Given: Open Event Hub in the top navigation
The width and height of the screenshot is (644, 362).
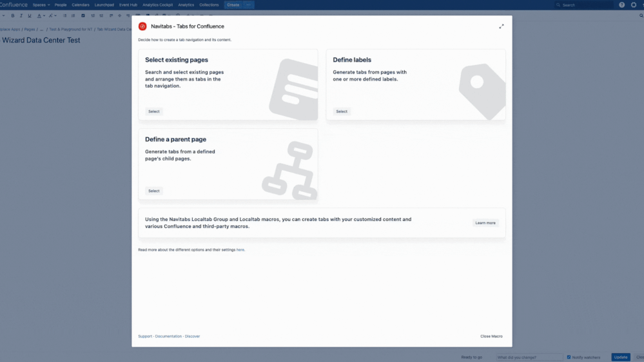Looking at the screenshot, I should pyautogui.click(x=128, y=5).
